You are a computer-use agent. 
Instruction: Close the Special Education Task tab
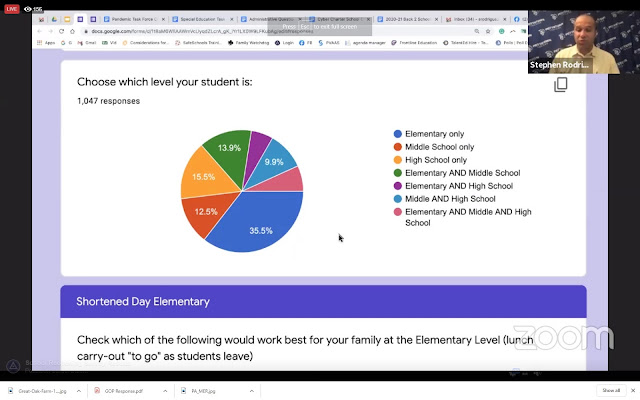pyautogui.click(x=232, y=19)
